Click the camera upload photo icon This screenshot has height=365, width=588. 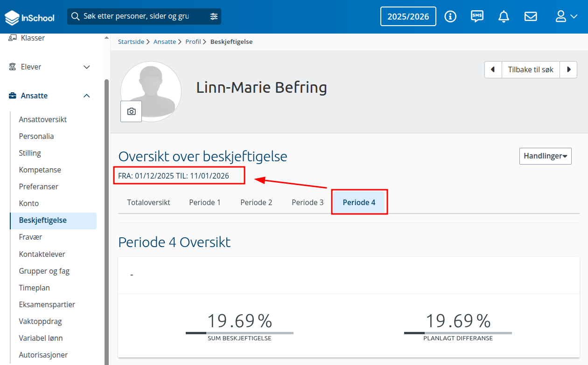tap(131, 111)
